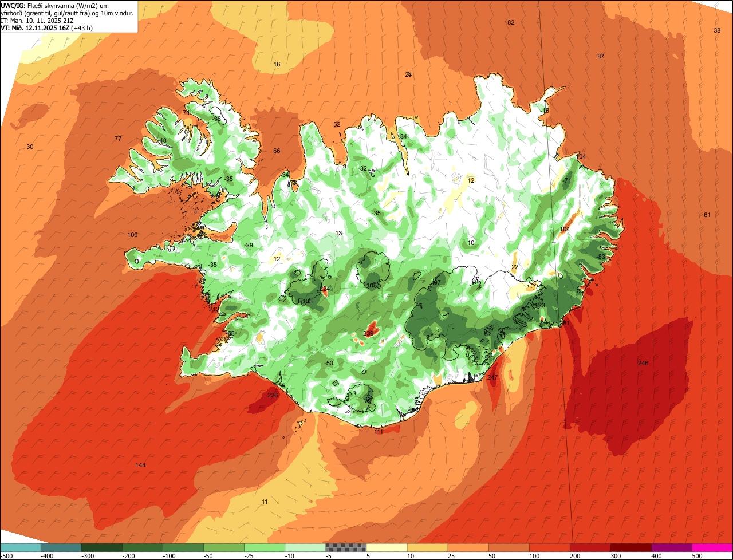Screen dimensions: 733x560
Task: Click the '-300' label on the color scale
Action: [88, 556]
